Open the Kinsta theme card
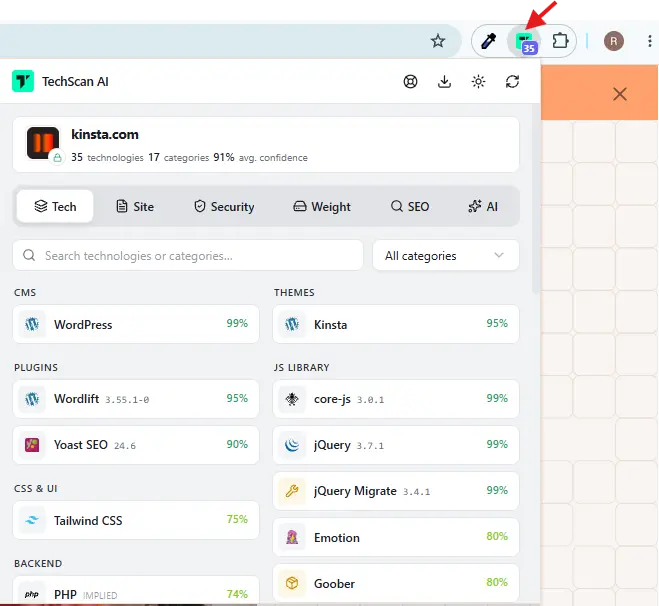Image resolution: width=659 pixels, height=606 pixels. [x=396, y=324]
